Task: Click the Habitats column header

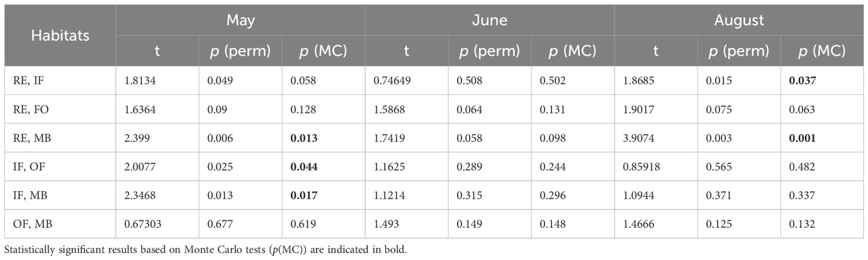Action: coord(60,36)
